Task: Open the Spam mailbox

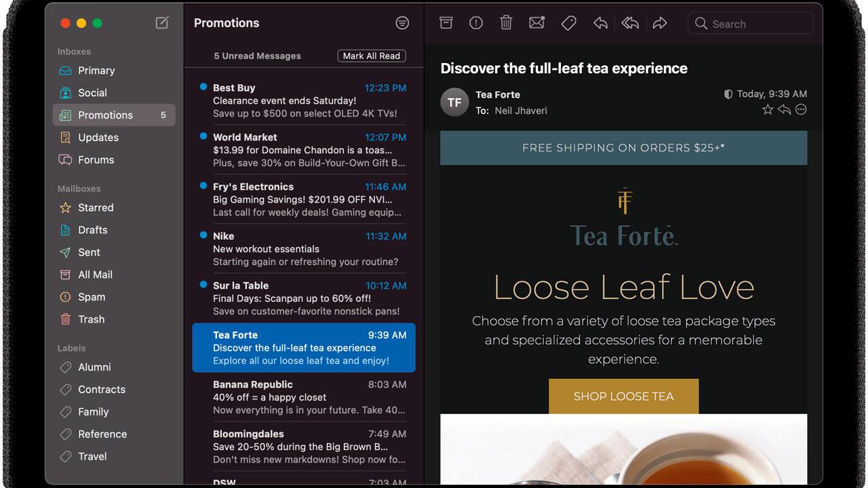Action: 114,297
